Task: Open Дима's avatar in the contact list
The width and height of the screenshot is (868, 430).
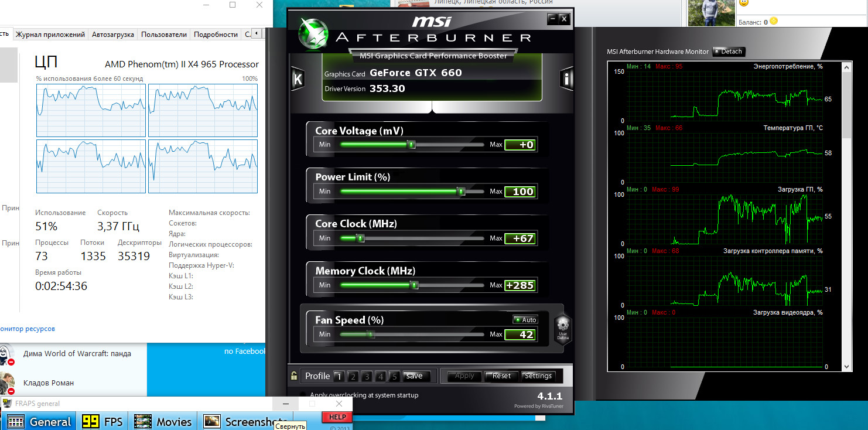Action: (x=6, y=354)
